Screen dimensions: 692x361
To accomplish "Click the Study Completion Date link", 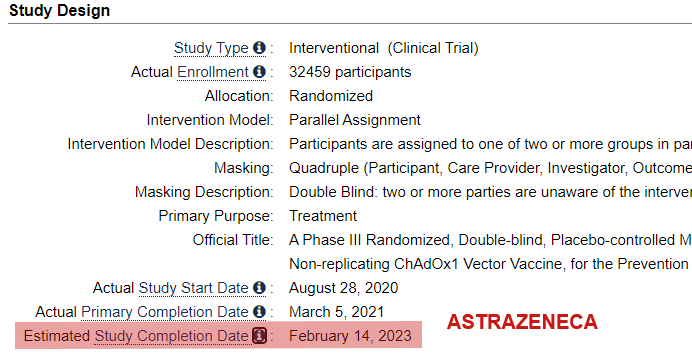I will click(172, 336).
